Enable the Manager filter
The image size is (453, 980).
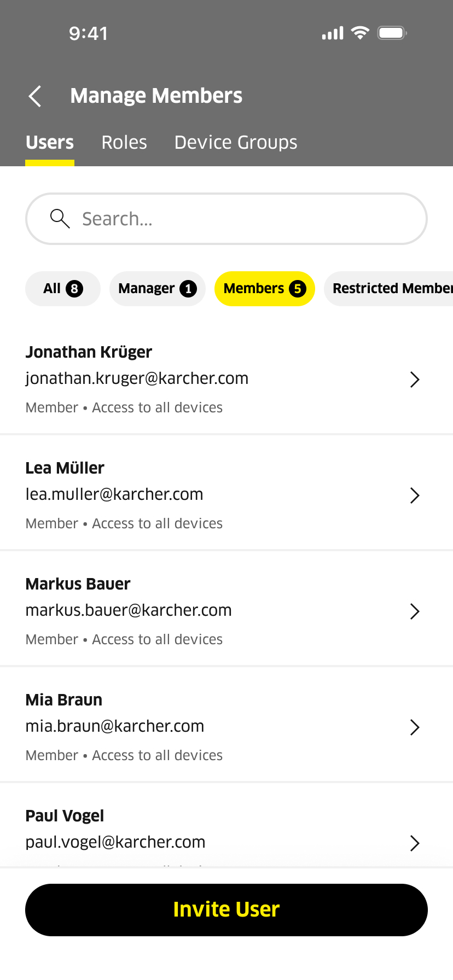click(x=158, y=288)
